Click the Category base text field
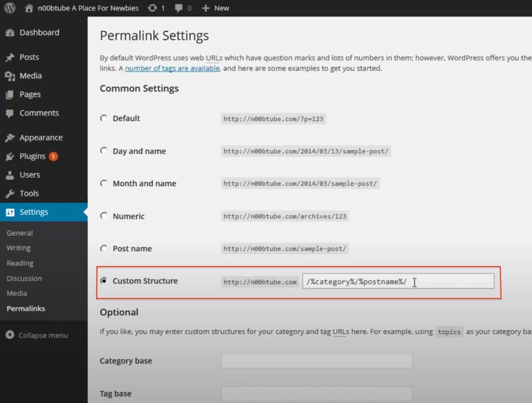Image resolution: width=532 pixels, height=403 pixels. [x=316, y=361]
